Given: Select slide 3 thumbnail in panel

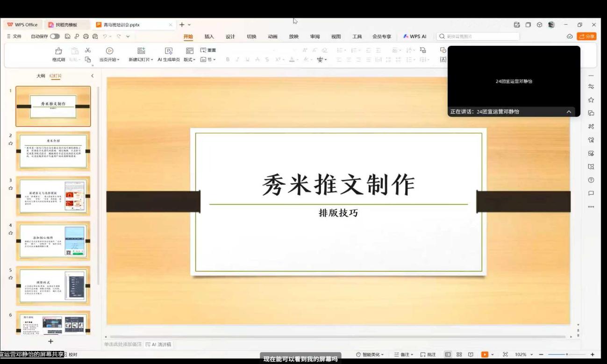Looking at the screenshot, I should 53,195.
